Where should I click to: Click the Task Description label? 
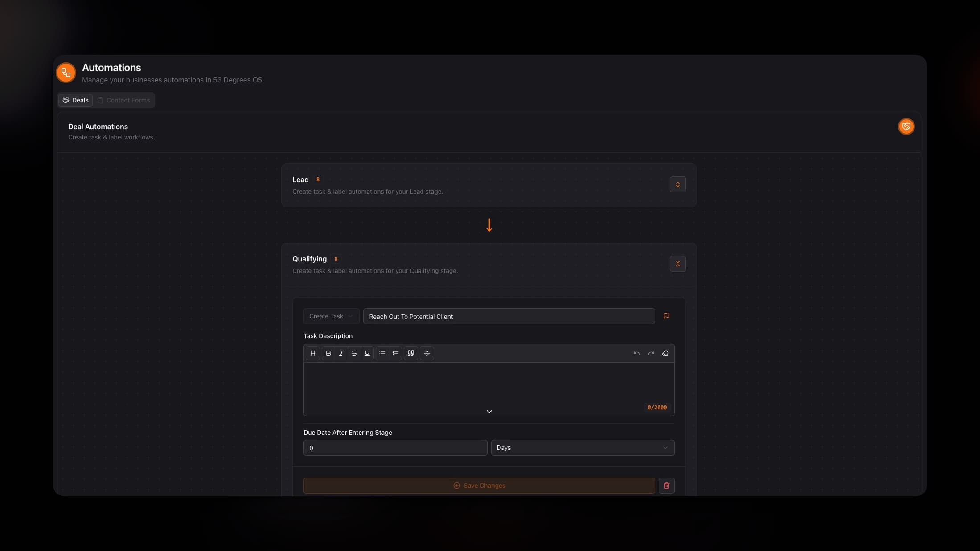[x=328, y=336]
